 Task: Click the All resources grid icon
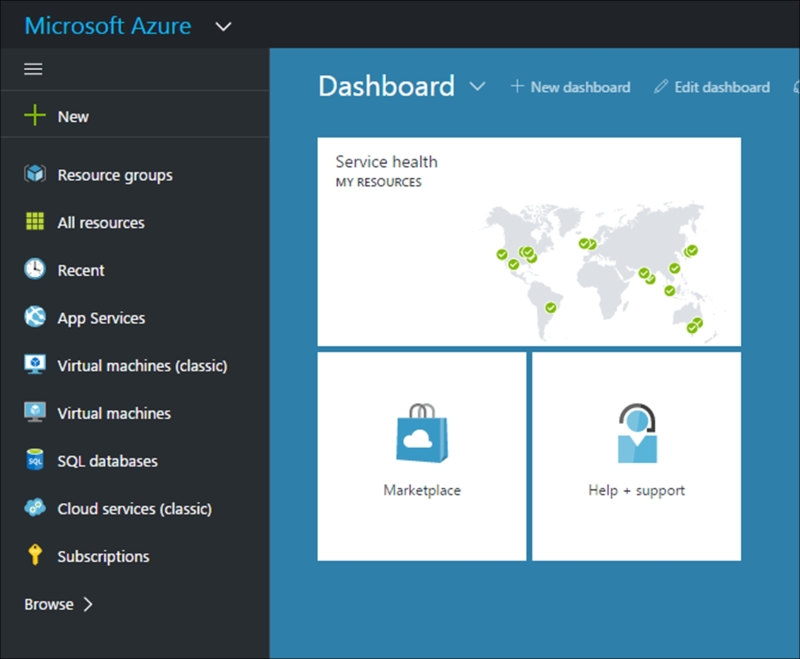[x=35, y=221]
